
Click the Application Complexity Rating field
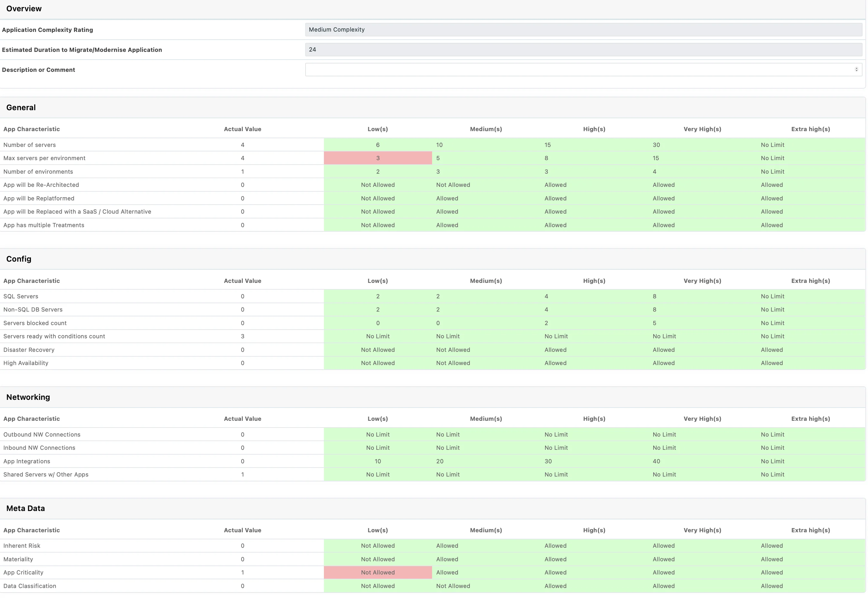pyautogui.click(x=583, y=30)
